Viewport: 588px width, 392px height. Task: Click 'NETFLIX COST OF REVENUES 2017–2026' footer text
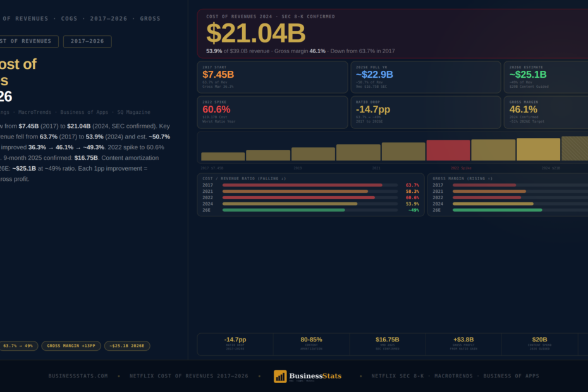click(x=189, y=376)
